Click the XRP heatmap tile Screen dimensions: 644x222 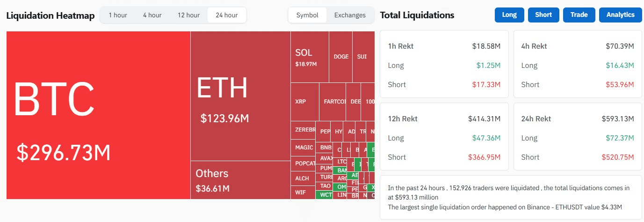304,102
